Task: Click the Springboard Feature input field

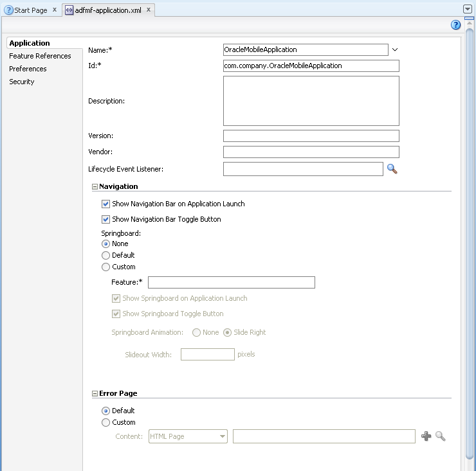Action: (x=232, y=282)
